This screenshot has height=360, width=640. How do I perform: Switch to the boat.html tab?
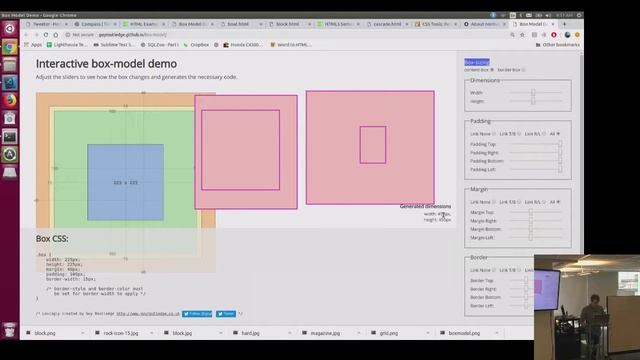[240, 24]
